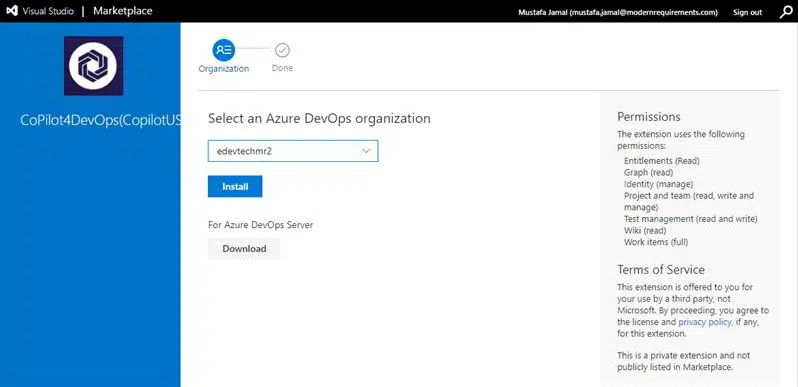Viewport: 798px width, 387px height.
Task: Open the search magnifier icon
Action: 786,12
